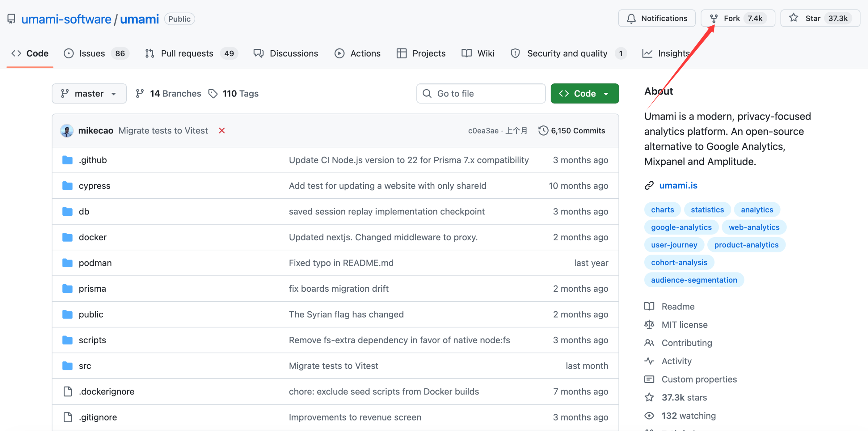Click the star icon in Star button
The image size is (868, 431).
point(793,18)
